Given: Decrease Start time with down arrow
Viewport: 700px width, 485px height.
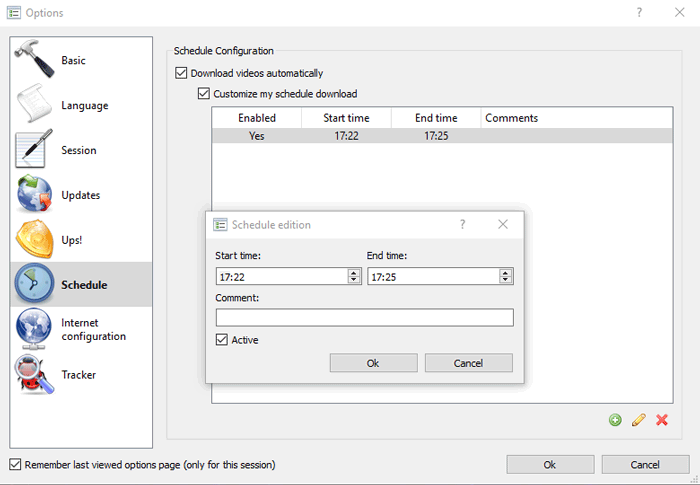Looking at the screenshot, I should [x=354, y=280].
